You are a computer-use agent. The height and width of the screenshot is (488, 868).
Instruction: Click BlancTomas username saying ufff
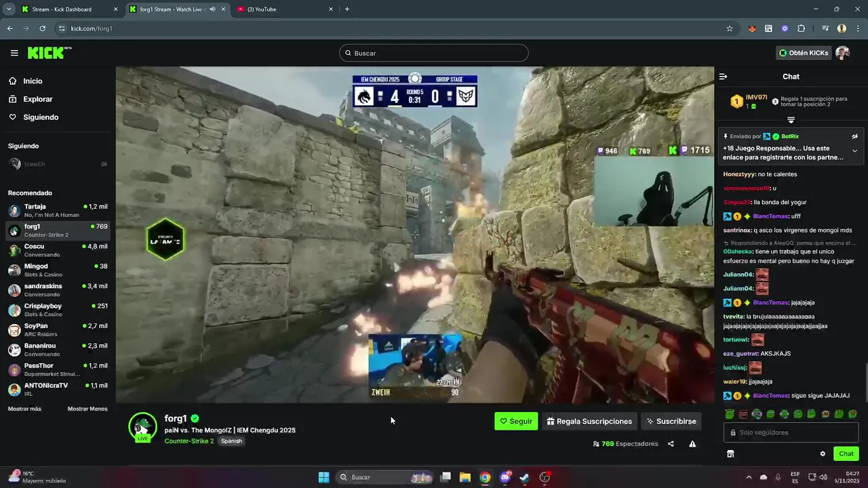770,216
